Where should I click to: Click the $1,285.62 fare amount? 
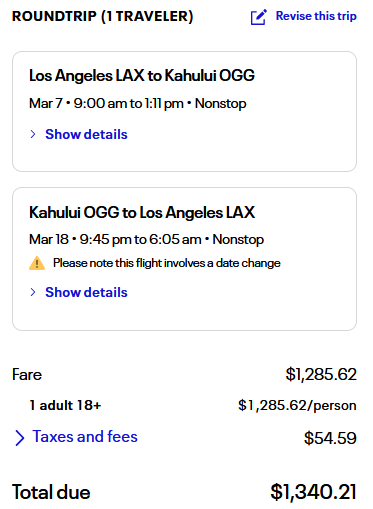(x=321, y=374)
